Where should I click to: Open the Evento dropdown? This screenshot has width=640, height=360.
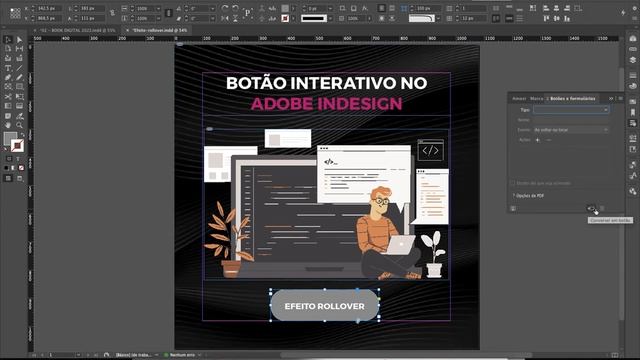tap(571, 130)
